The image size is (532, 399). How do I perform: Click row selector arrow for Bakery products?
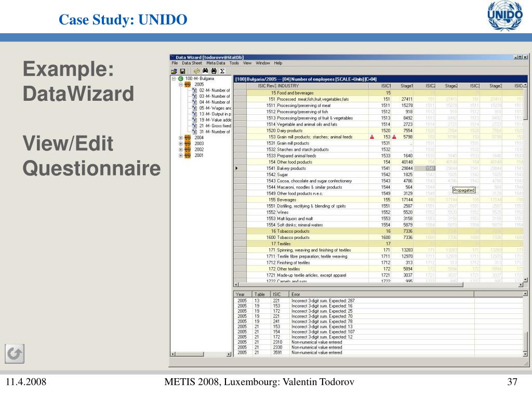tap(240, 169)
